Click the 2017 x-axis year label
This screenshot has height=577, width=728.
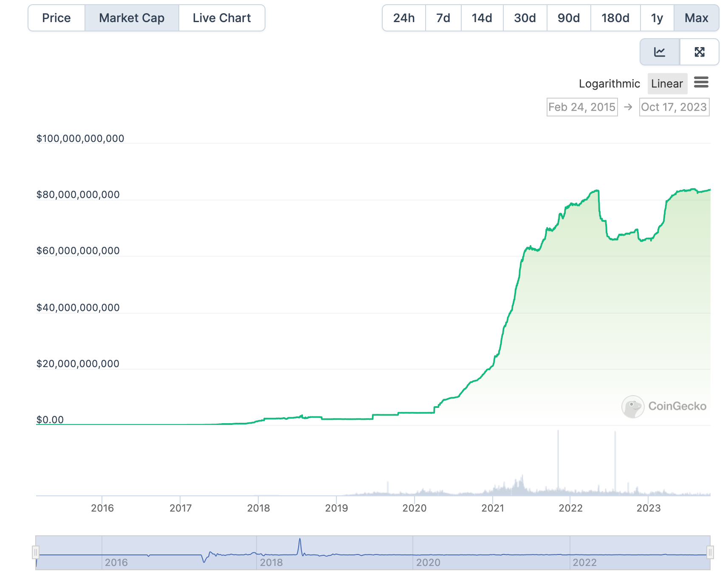[181, 508]
